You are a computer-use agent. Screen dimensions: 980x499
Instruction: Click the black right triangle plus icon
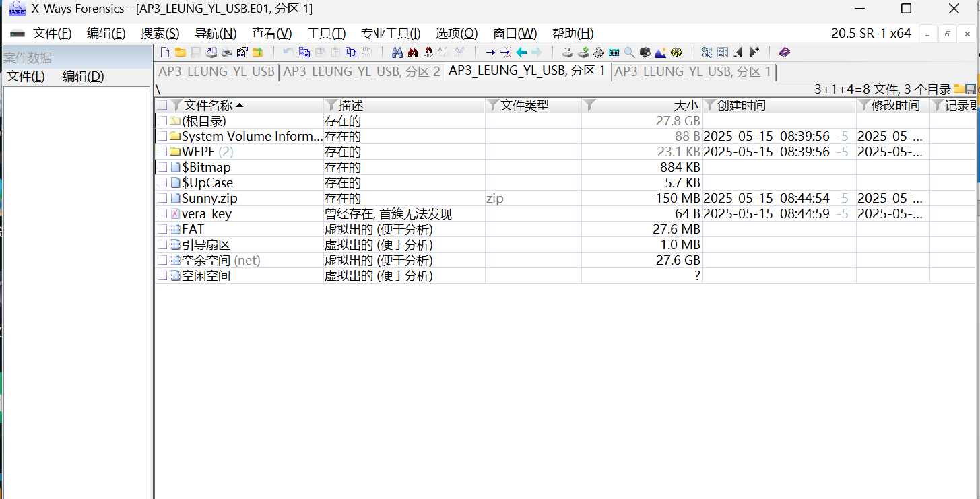(x=754, y=53)
